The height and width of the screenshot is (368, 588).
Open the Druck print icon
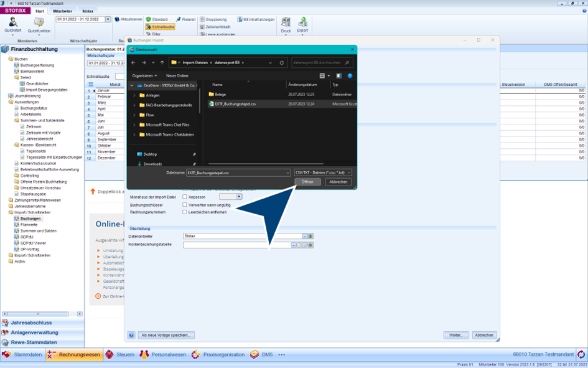286,24
